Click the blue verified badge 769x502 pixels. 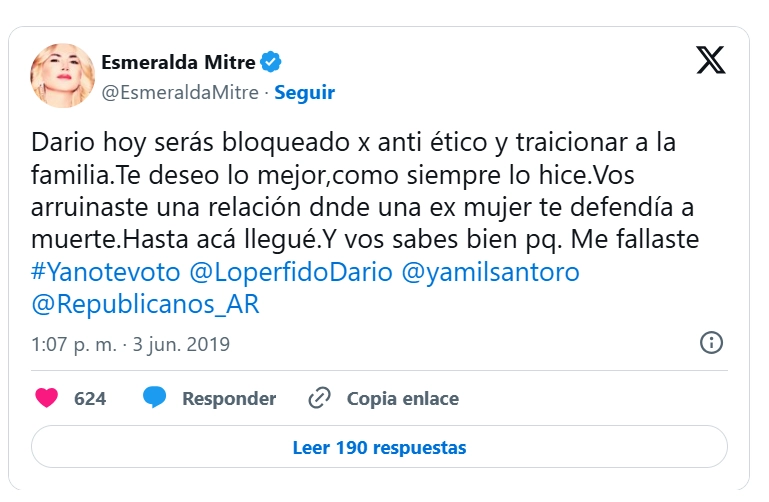[271, 63]
